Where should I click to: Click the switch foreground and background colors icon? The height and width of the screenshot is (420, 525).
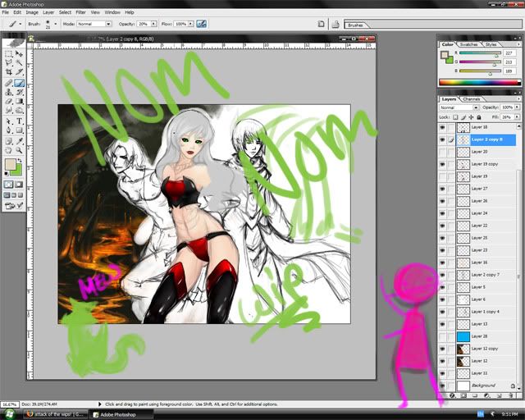coord(20,161)
